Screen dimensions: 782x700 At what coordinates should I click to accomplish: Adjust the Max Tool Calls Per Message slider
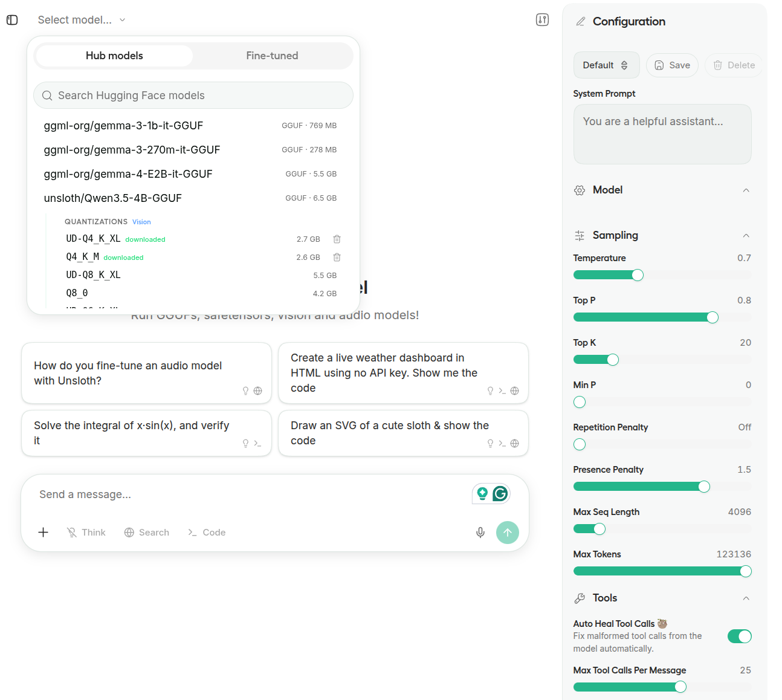680,687
